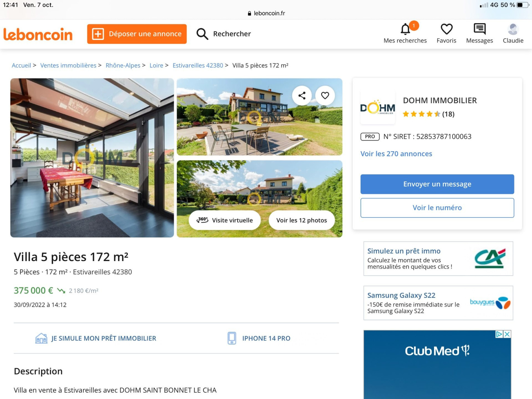Viewport: 532px width, 399px height.
Task: Click Envoyer un message button
Action: coord(437,184)
